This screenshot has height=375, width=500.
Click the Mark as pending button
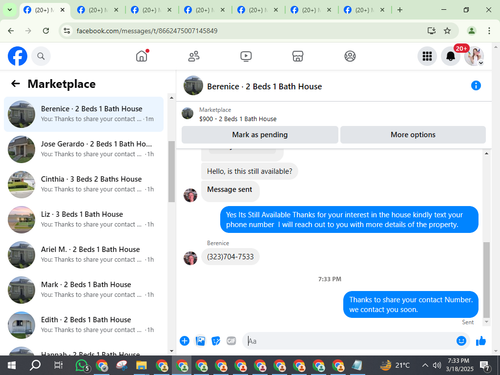260,135
